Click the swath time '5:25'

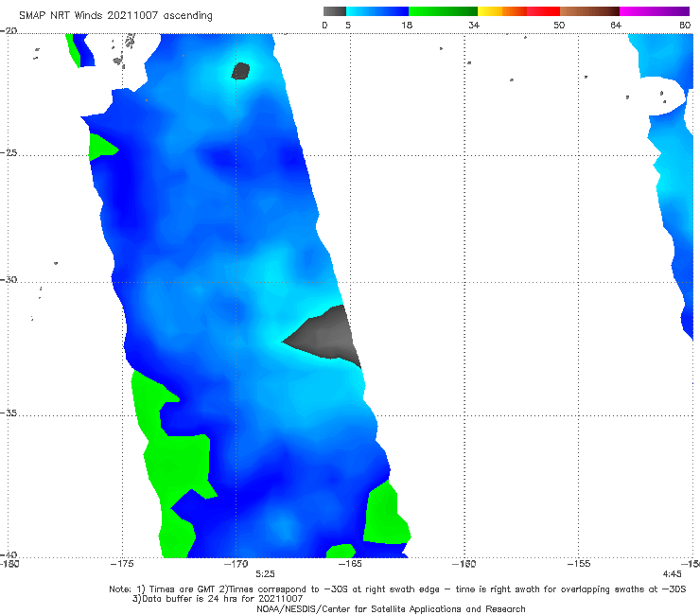click(265, 574)
